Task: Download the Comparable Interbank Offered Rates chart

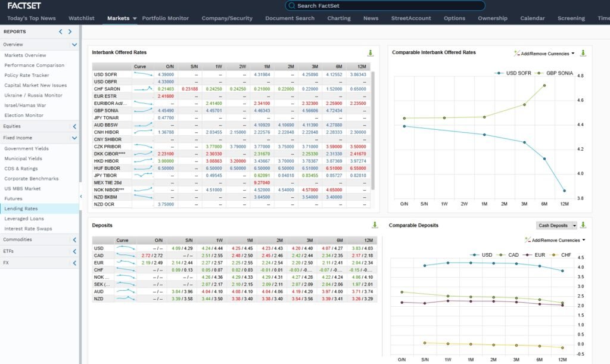Action: [583, 53]
